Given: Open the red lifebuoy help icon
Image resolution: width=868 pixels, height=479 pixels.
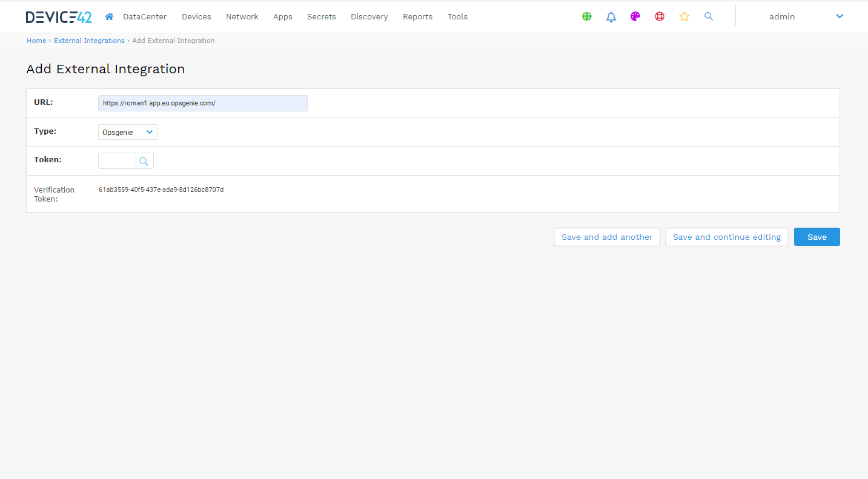Looking at the screenshot, I should tap(660, 17).
